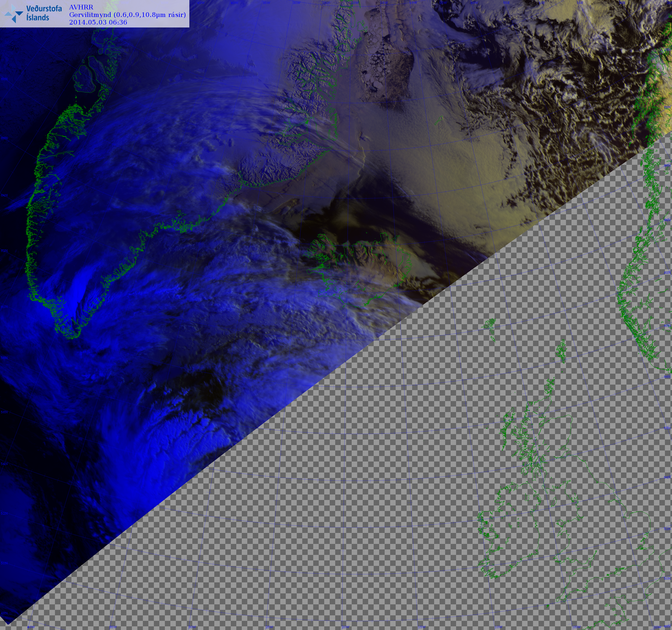Select the AVHRR title label
672x630 pixels.
(81, 7)
